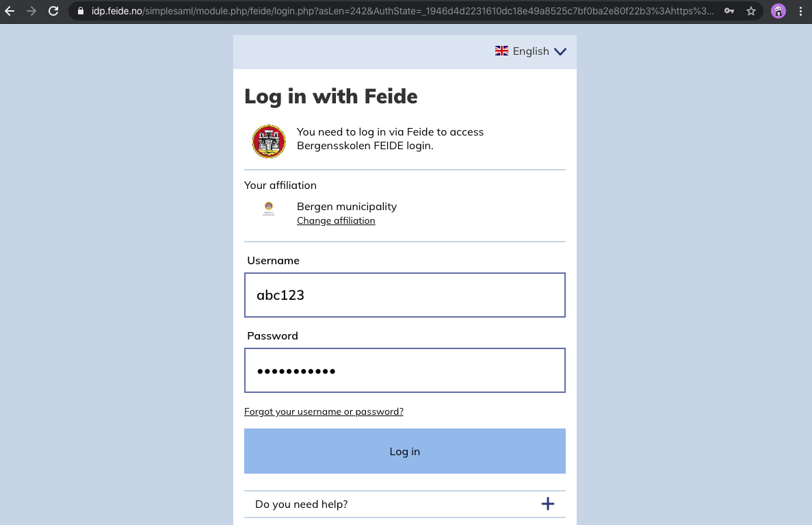
Task: Click the padlock icon in the address bar
Action: tap(81, 11)
